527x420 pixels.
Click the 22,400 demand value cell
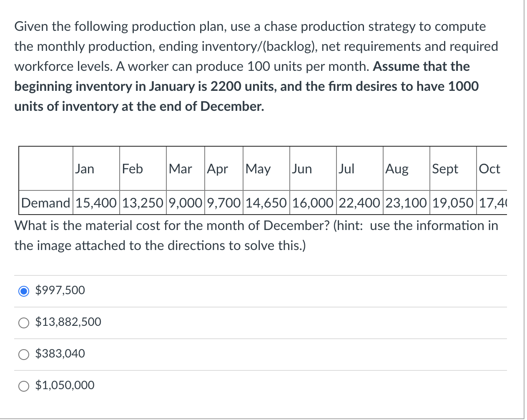point(359,203)
